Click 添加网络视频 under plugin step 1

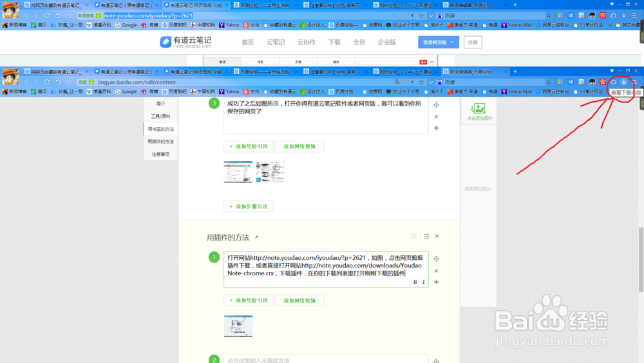(299, 300)
